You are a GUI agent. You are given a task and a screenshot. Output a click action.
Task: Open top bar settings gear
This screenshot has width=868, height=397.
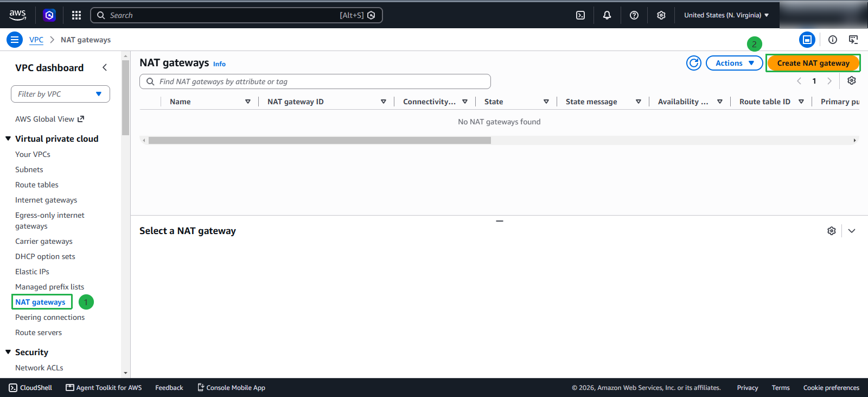tap(661, 15)
